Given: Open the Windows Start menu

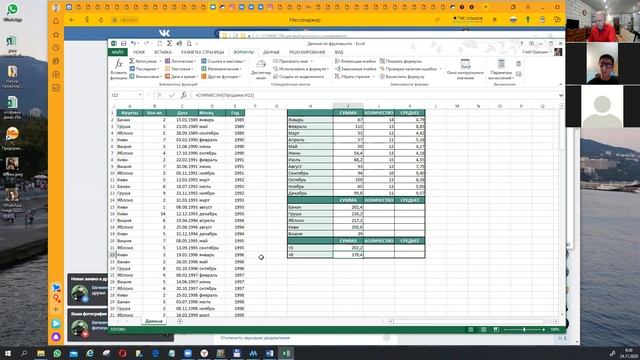Looking at the screenshot, I should click(8, 353).
